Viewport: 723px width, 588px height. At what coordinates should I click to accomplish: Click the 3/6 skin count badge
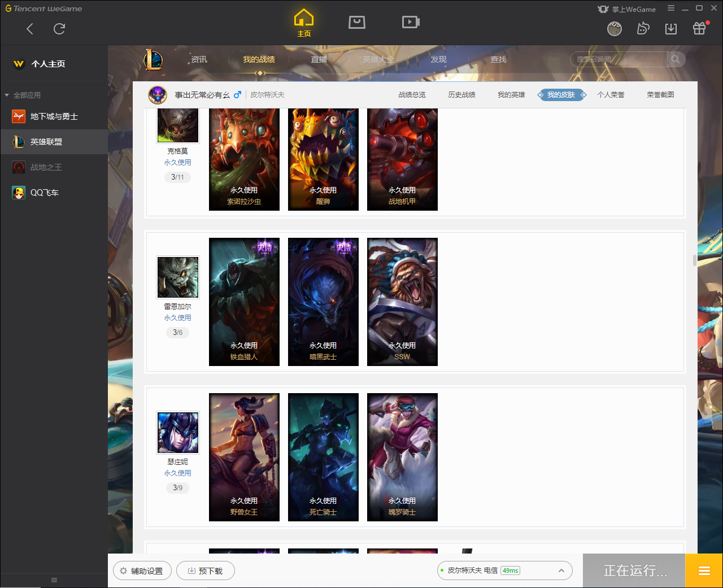click(177, 333)
